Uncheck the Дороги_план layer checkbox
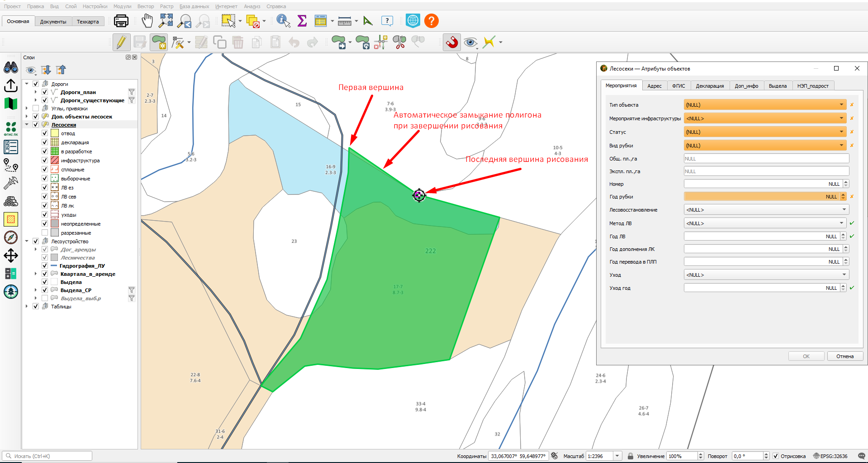Image resolution: width=868 pixels, height=463 pixels. (x=45, y=92)
